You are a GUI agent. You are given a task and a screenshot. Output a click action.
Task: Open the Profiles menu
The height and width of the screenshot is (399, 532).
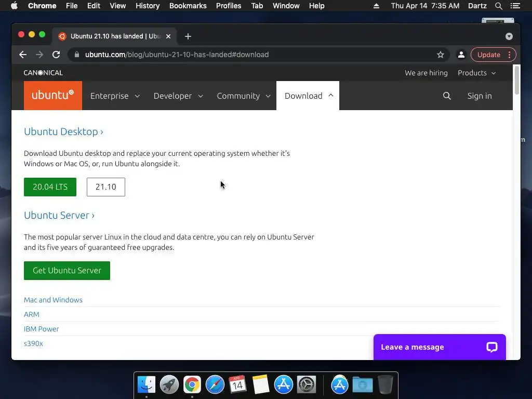(229, 6)
